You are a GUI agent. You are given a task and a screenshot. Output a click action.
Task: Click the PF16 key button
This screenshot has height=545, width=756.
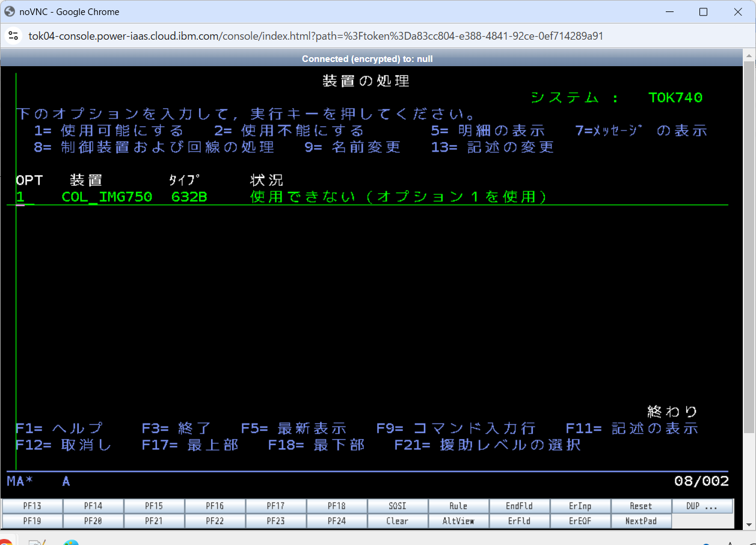215,506
